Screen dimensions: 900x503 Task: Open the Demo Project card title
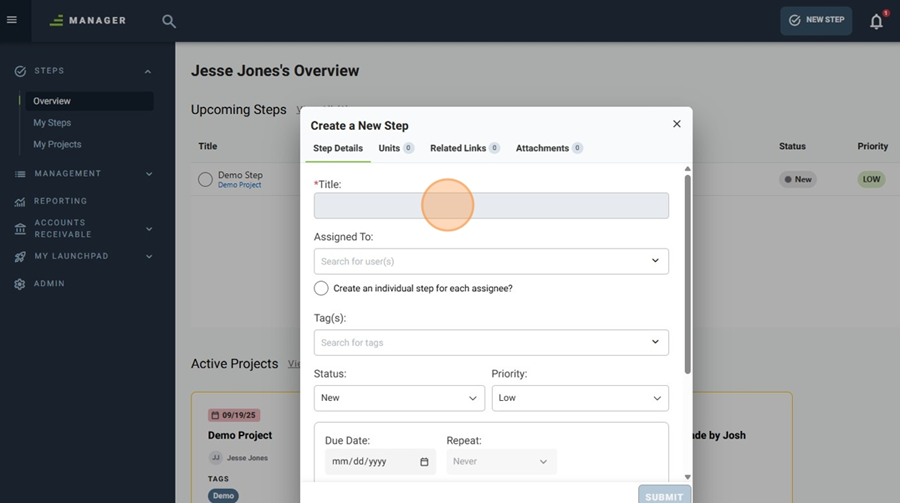pyautogui.click(x=240, y=435)
